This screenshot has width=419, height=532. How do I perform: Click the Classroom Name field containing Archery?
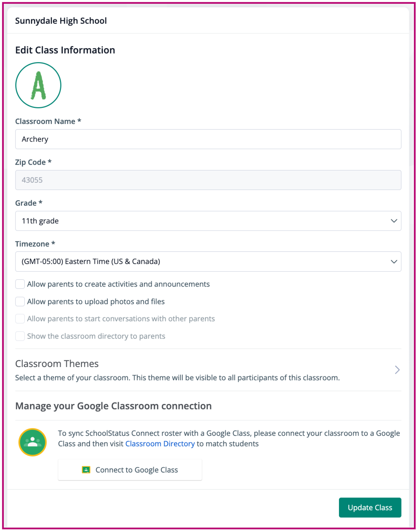click(208, 139)
